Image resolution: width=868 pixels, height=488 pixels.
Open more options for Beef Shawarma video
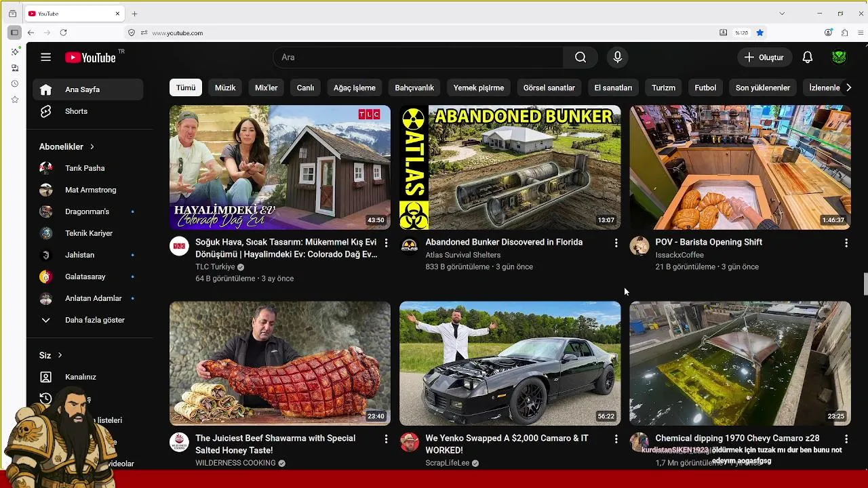[x=386, y=439]
